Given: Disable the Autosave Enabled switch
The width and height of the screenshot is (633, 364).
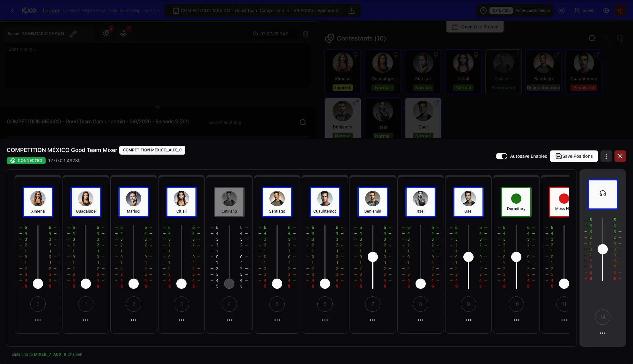Looking at the screenshot, I should 502,156.
